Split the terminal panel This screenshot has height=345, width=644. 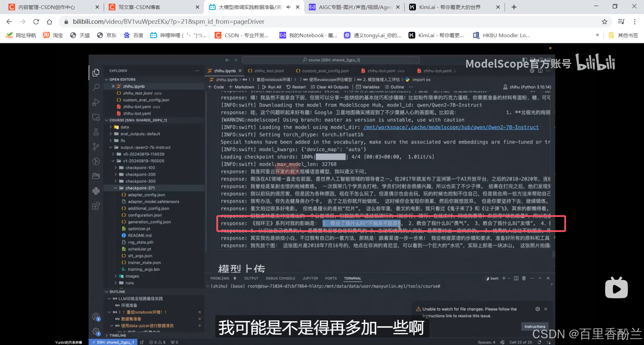click(516, 278)
